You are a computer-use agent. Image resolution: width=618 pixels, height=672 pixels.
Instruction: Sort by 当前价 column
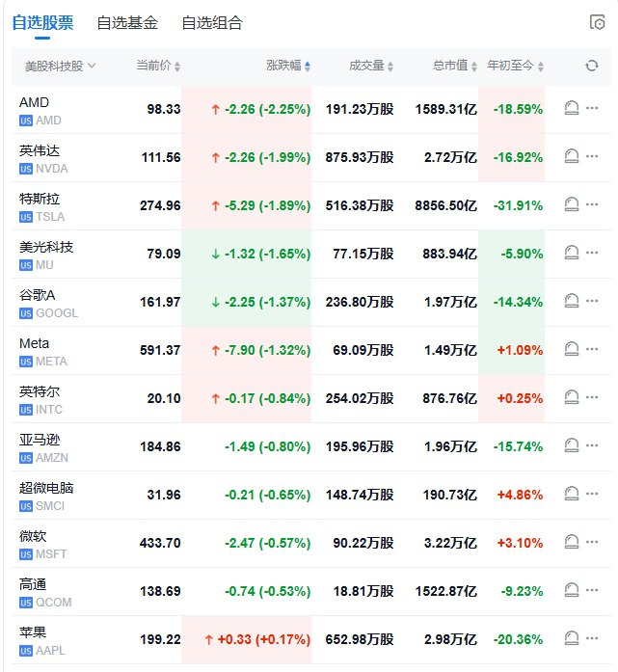pyautogui.click(x=158, y=66)
